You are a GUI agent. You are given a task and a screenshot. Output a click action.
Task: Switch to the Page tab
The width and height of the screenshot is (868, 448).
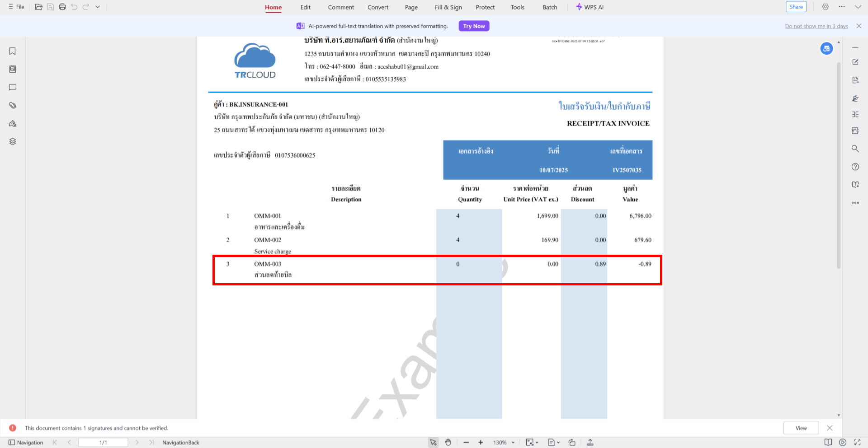411,7
